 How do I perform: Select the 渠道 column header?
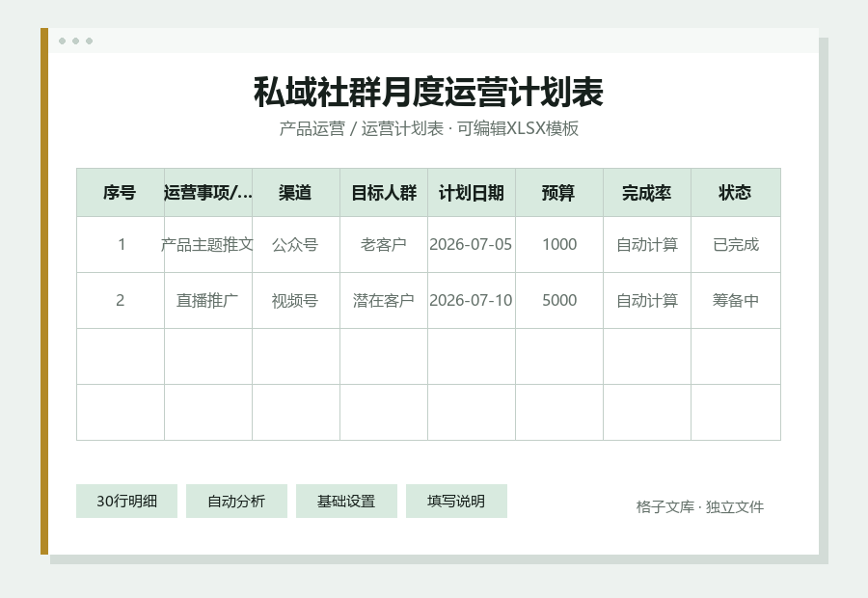point(296,193)
